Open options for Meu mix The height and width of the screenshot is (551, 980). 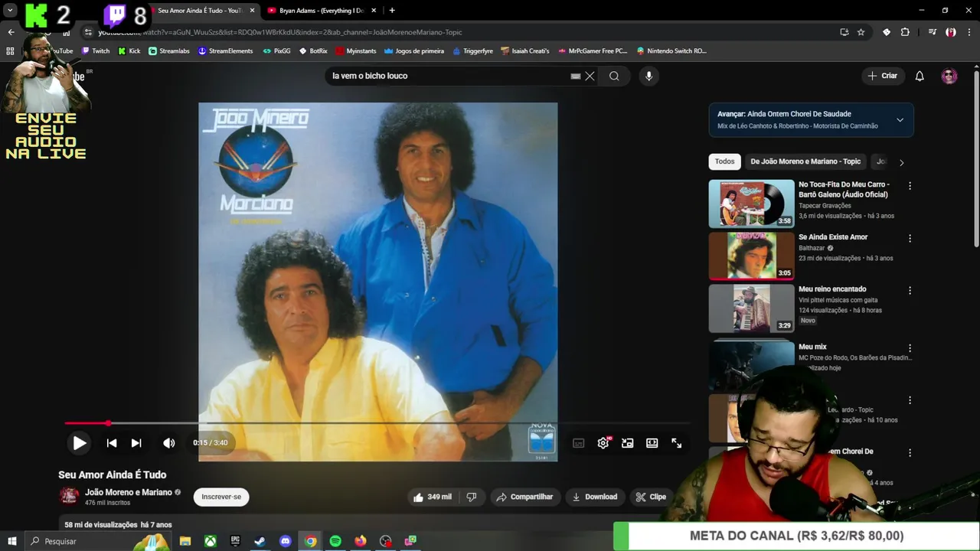(x=910, y=348)
